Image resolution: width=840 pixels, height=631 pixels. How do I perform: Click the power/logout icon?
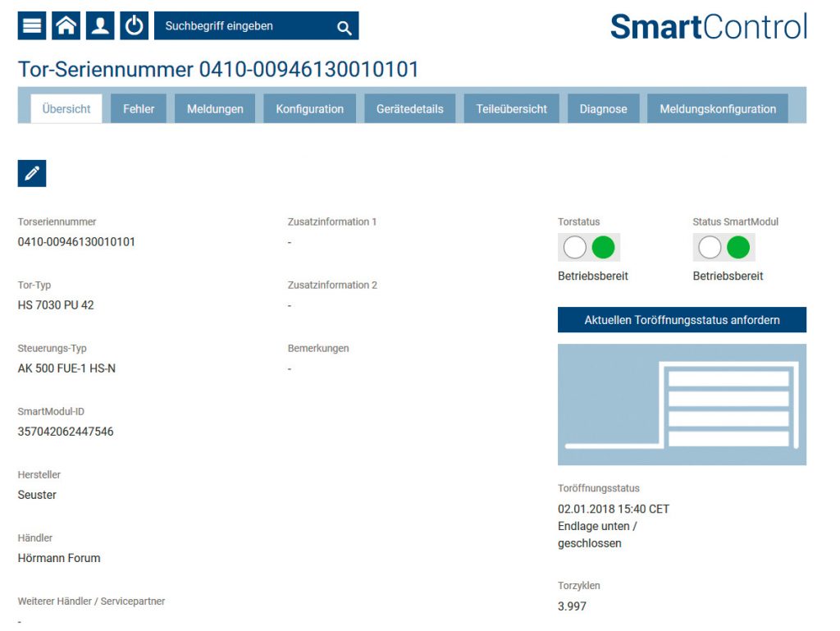[x=134, y=25]
